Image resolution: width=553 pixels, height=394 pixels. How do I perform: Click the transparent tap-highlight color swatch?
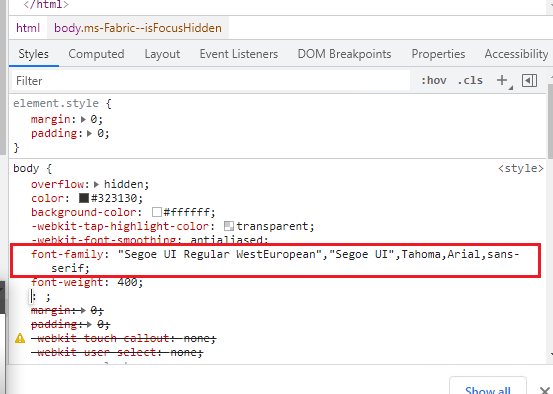pyautogui.click(x=229, y=226)
